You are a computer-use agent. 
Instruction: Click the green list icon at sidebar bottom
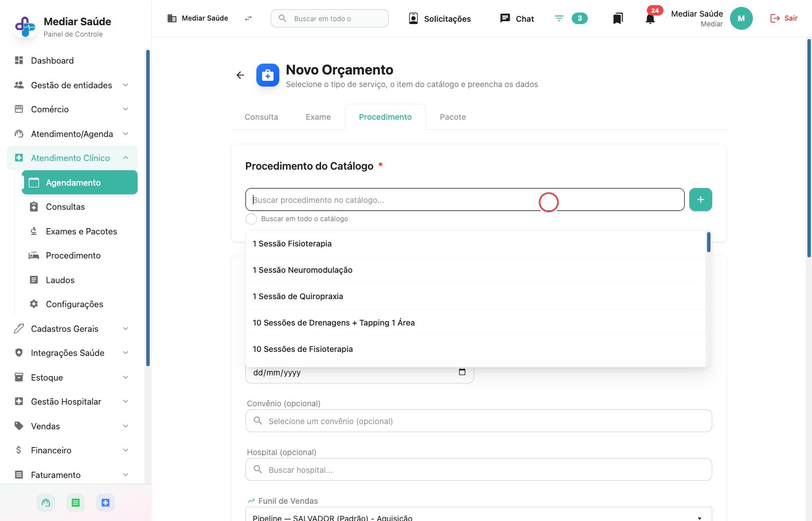pos(75,503)
